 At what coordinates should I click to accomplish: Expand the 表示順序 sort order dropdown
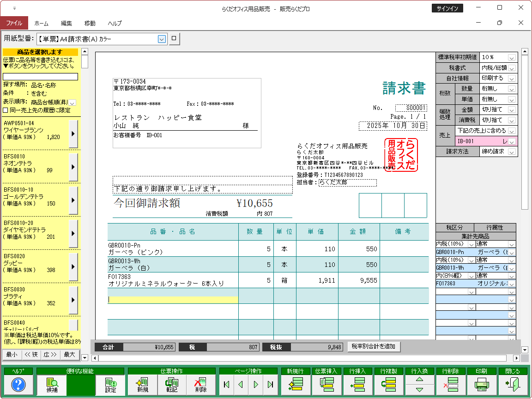point(73,102)
